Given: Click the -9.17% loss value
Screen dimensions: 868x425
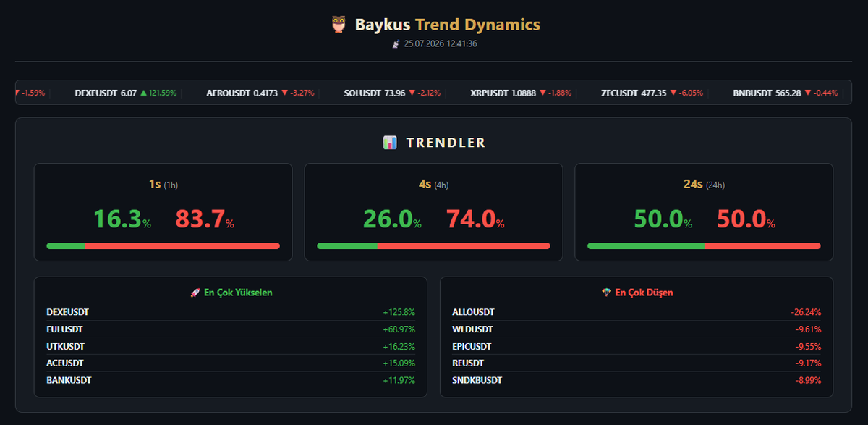Looking at the screenshot, I should coord(808,363).
